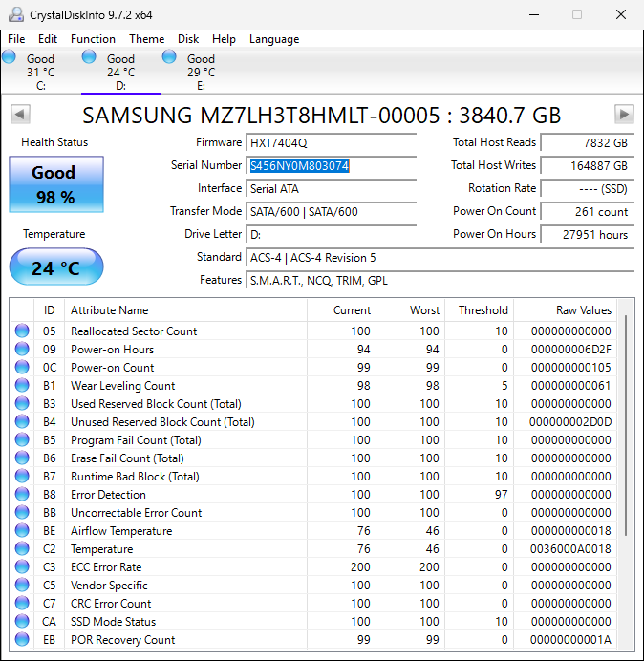This screenshot has width=644, height=661.
Task: Open the Function menu
Action: [93, 39]
